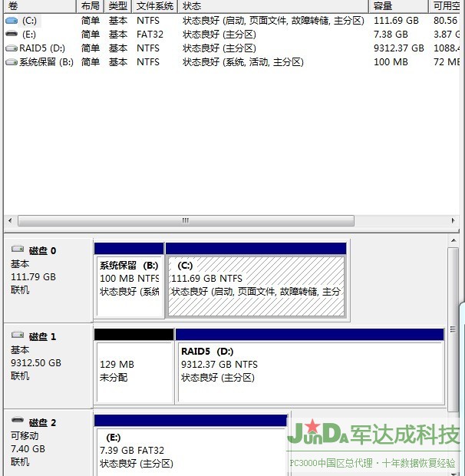Click the FAT32 file system cell

(x=150, y=35)
